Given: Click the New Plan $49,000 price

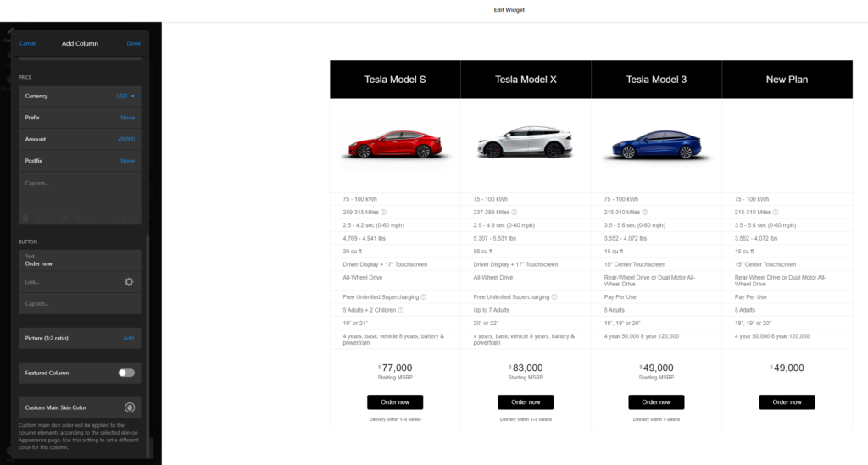Looking at the screenshot, I should (x=787, y=368).
